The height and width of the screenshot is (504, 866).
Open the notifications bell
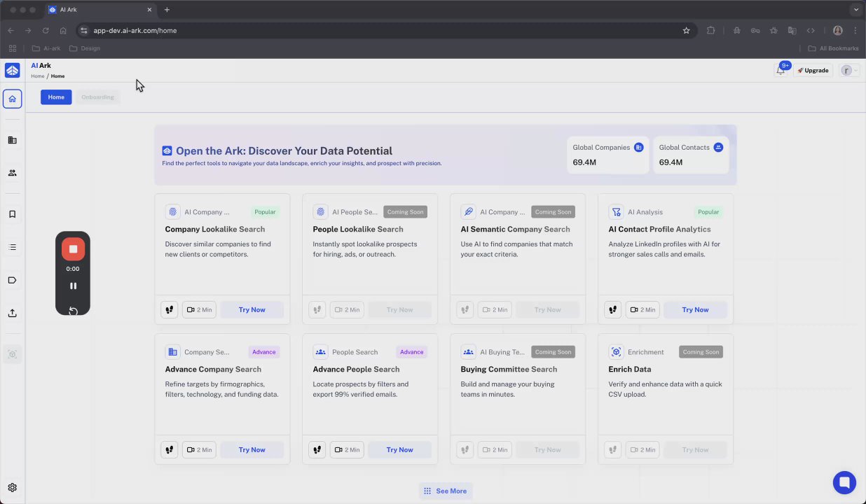[781, 70]
